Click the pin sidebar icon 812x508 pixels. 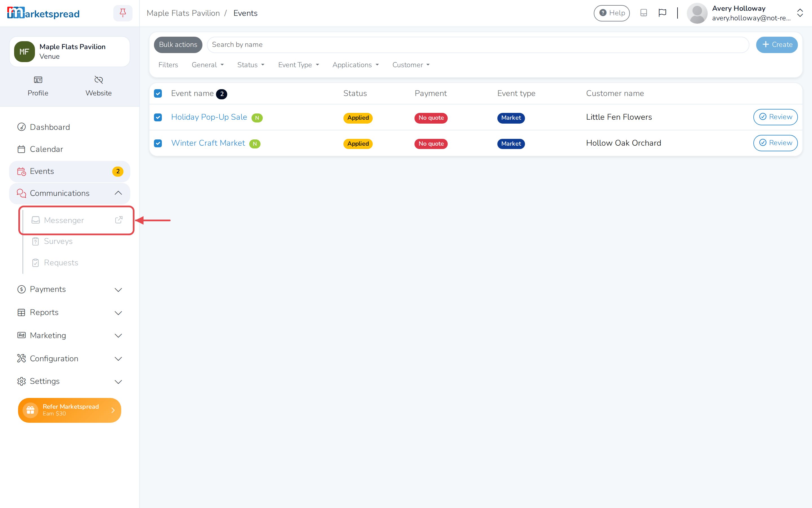click(123, 13)
